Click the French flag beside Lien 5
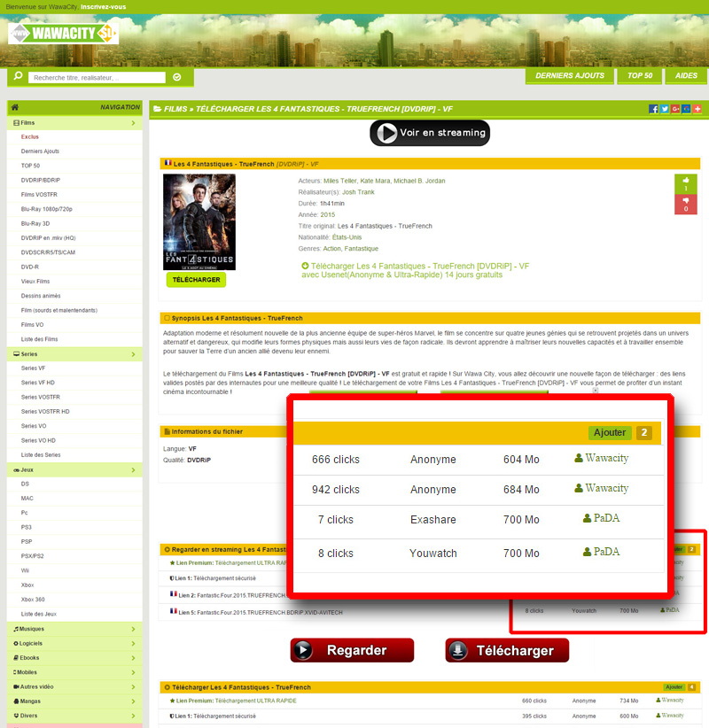The image size is (709, 728). pos(174,611)
